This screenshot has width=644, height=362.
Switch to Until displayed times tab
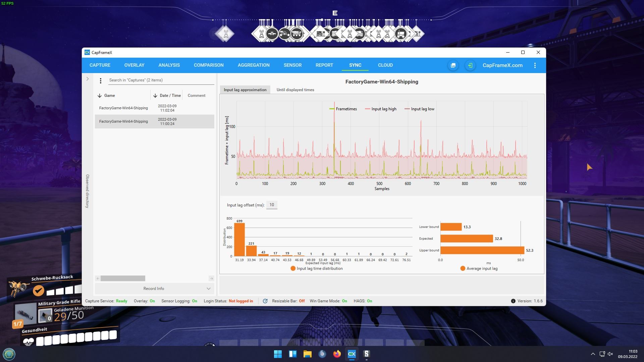click(x=295, y=90)
